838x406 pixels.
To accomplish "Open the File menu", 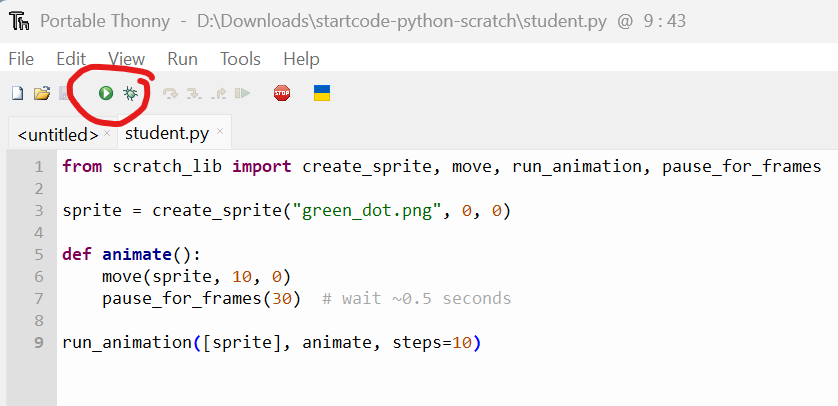I will [21, 59].
